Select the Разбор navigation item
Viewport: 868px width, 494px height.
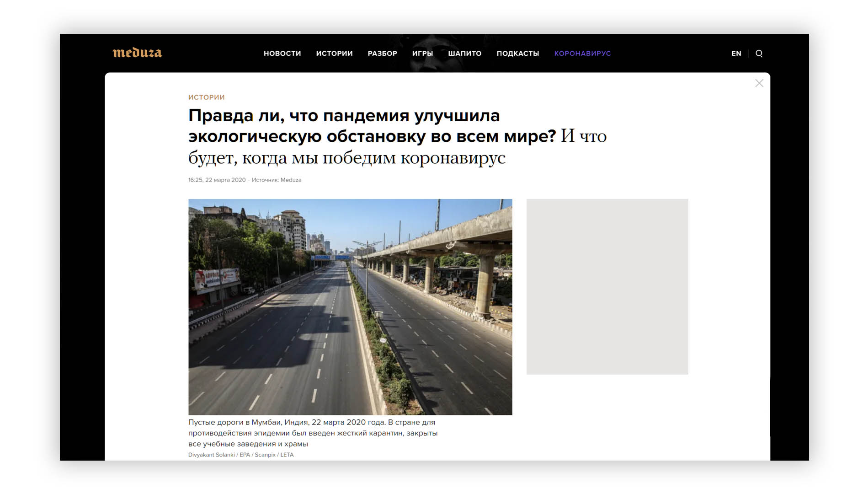pyautogui.click(x=382, y=54)
